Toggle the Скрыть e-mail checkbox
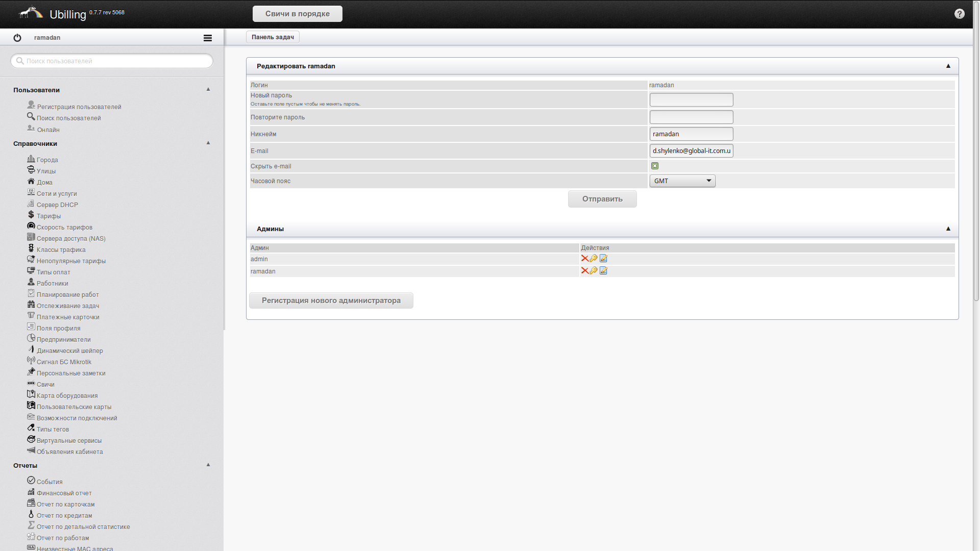The width and height of the screenshot is (980, 551). [655, 166]
